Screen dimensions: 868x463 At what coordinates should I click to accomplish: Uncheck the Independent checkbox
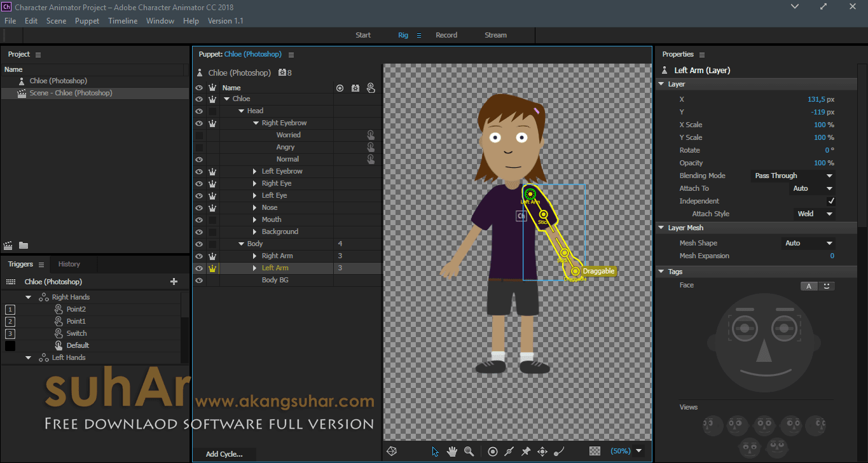pos(830,201)
